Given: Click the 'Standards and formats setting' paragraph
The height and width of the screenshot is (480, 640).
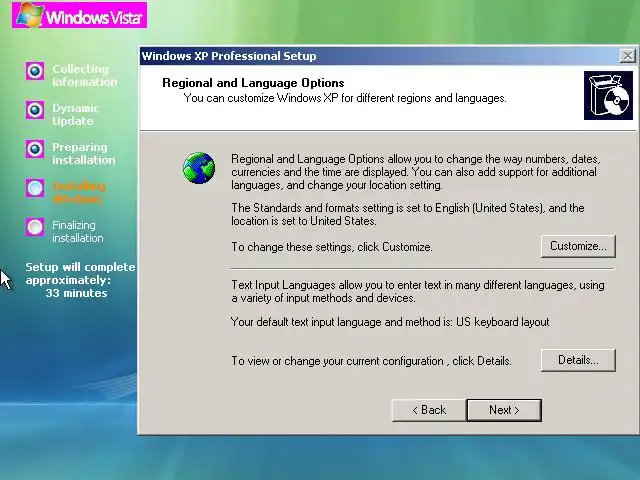Looking at the screenshot, I should 408,214.
